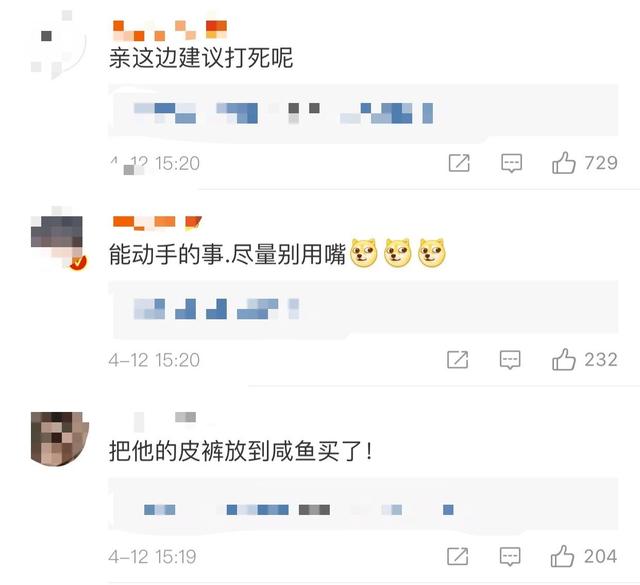Reply to the 把他的皮裤 comment
Viewport: 640px width, 585px height.
click(x=510, y=556)
